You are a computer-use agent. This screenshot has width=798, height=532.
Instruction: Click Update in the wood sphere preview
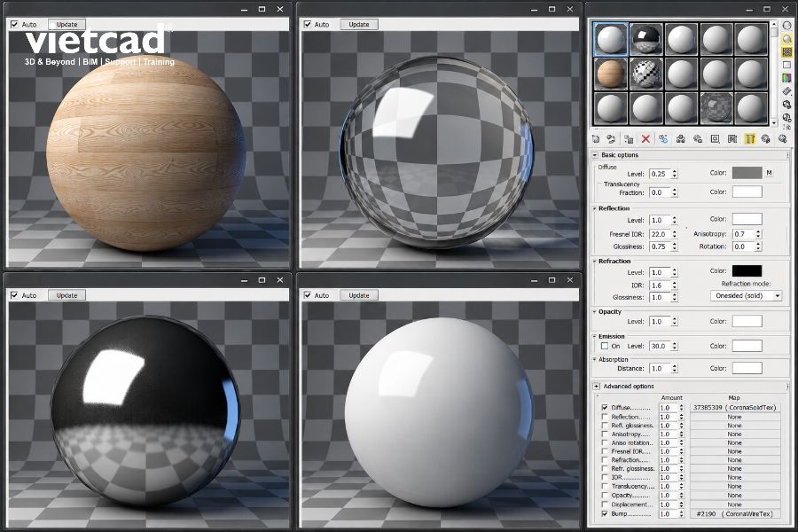click(x=66, y=25)
